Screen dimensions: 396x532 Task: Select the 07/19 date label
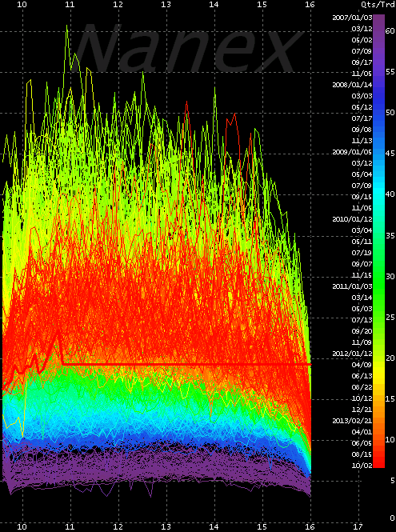click(362, 253)
